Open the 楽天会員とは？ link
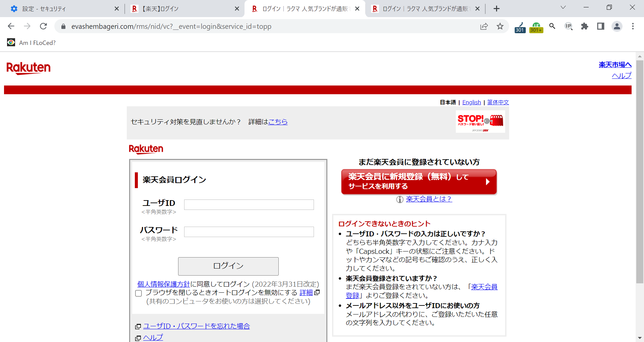This screenshot has width=644, height=342. [x=429, y=199]
